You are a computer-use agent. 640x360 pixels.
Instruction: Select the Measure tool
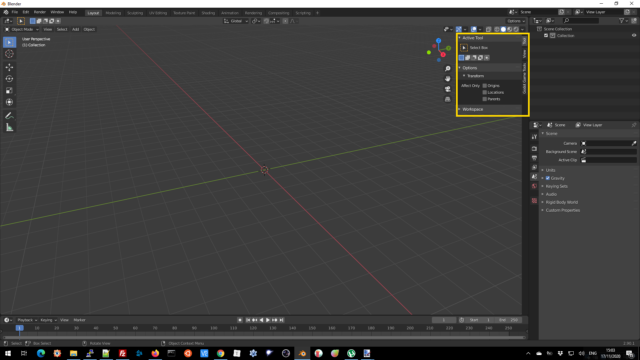coord(9,128)
